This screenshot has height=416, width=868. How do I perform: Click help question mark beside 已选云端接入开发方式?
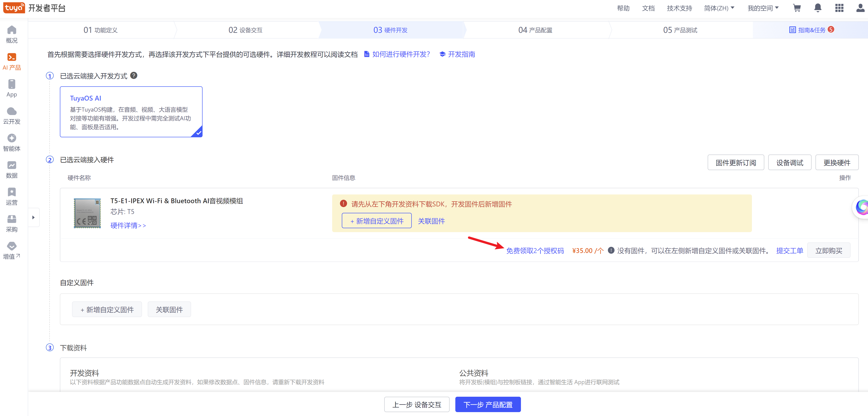[134, 76]
